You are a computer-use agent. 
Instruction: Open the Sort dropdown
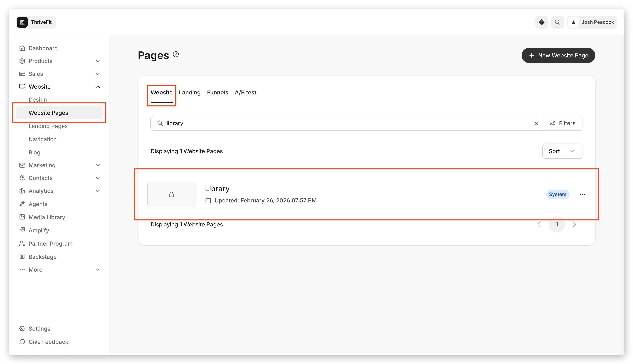click(562, 151)
